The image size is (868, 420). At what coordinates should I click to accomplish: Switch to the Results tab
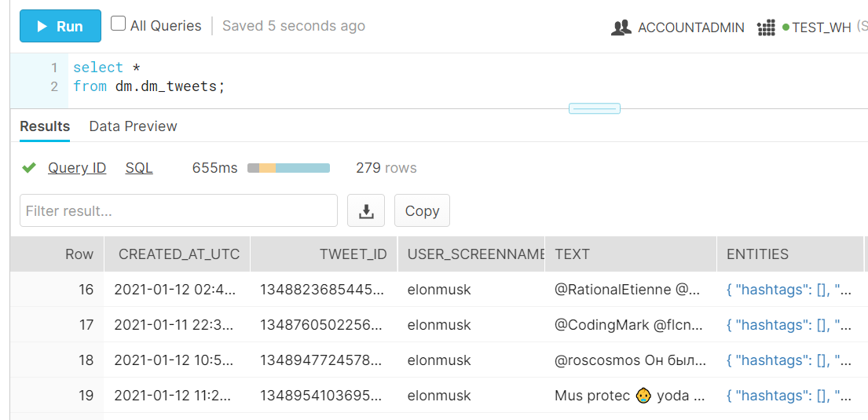(45, 126)
